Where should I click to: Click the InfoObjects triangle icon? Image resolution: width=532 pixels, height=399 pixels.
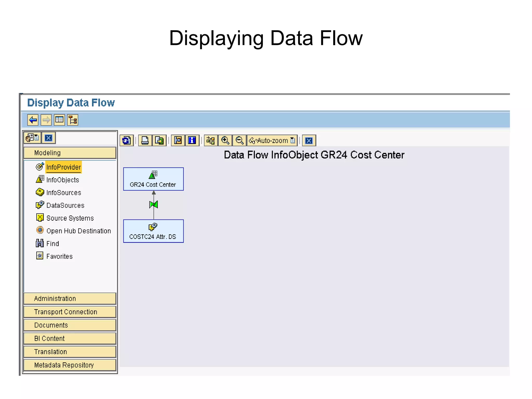tap(40, 179)
